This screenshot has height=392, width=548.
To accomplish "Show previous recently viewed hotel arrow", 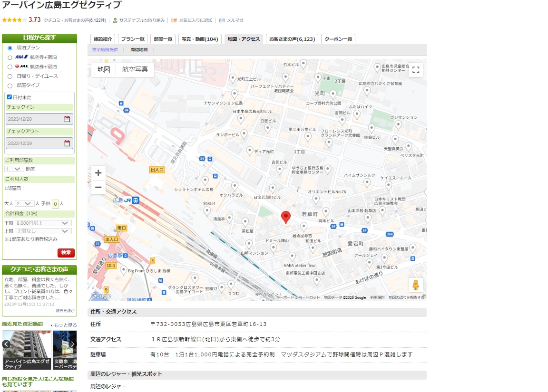I will [x=6, y=344].
